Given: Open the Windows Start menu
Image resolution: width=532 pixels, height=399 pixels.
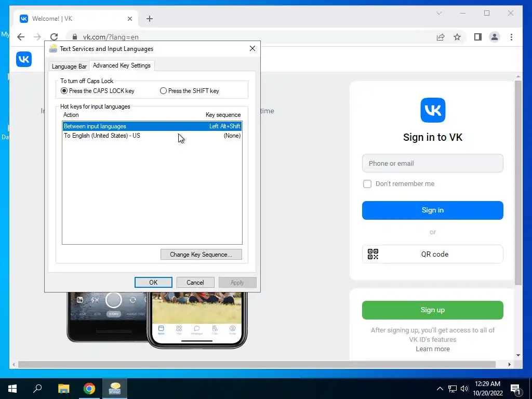Looking at the screenshot, I should click(12, 389).
